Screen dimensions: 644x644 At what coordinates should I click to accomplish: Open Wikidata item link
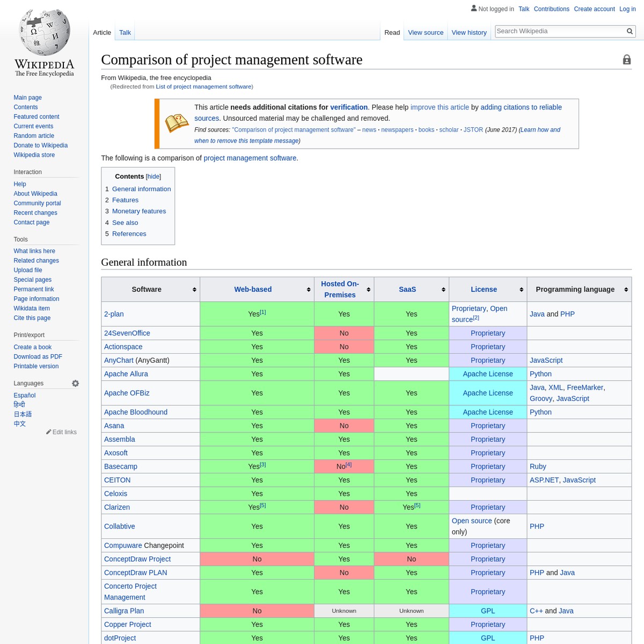pyautogui.click(x=32, y=309)
